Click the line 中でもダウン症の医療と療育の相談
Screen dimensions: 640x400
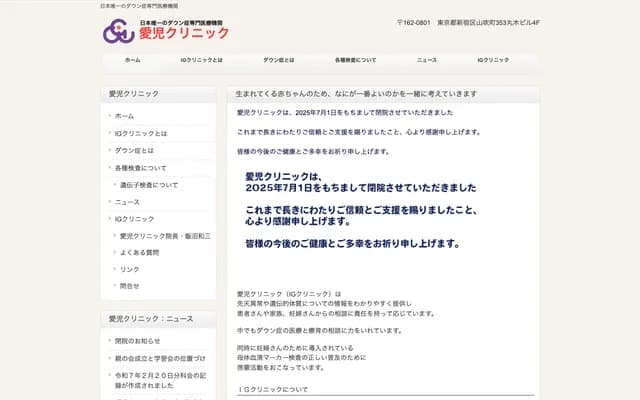(319, 331)
